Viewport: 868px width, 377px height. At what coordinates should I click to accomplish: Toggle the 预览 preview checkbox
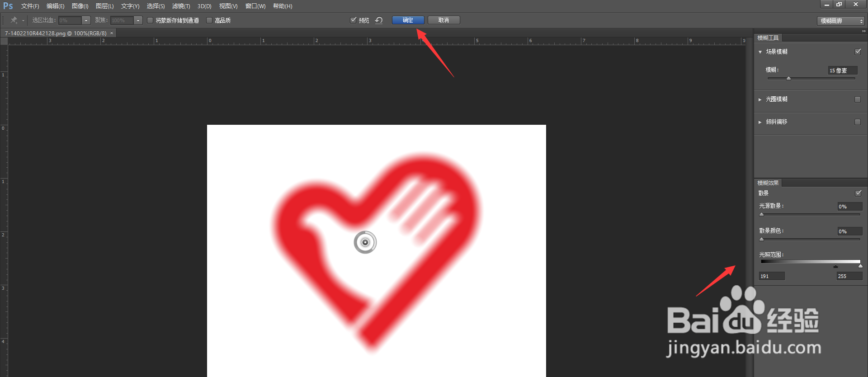coord(354,20)
